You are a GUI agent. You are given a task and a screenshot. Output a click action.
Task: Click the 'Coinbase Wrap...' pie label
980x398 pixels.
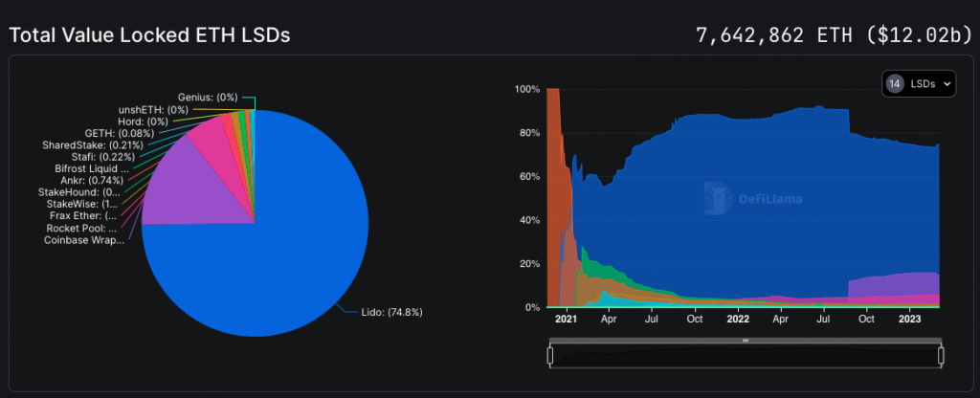pos(84,240)
